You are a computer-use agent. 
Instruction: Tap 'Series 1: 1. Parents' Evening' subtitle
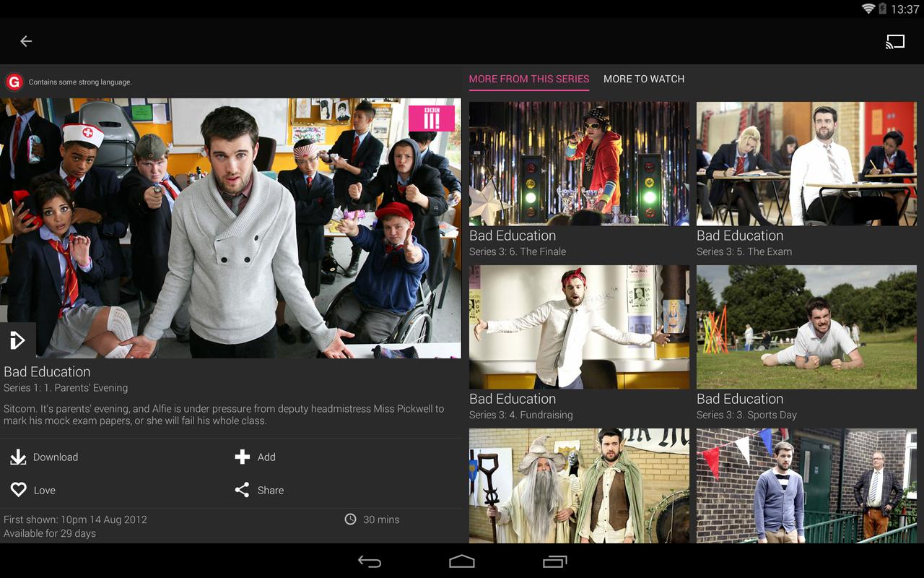66,388
